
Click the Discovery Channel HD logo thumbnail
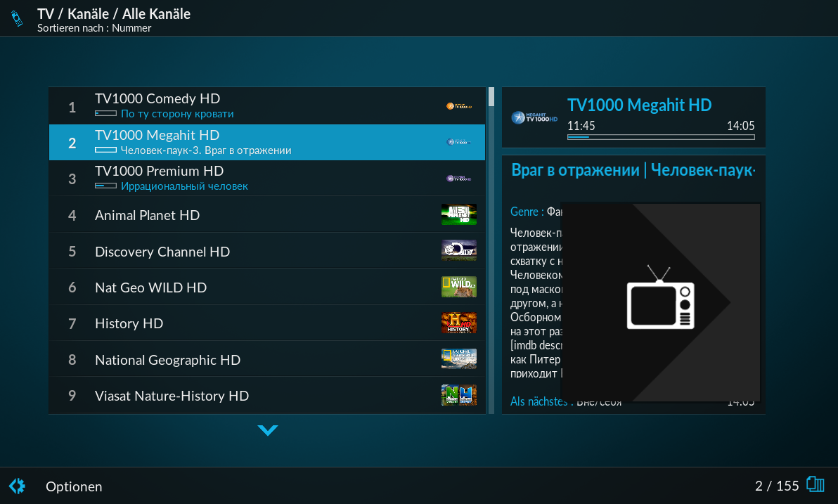(x=459, y=251)
